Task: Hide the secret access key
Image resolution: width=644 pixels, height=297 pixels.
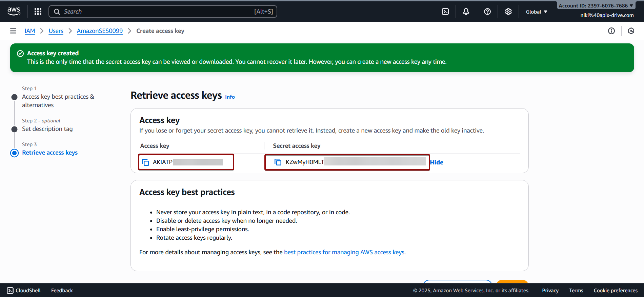Action: [x=437, y=162]
